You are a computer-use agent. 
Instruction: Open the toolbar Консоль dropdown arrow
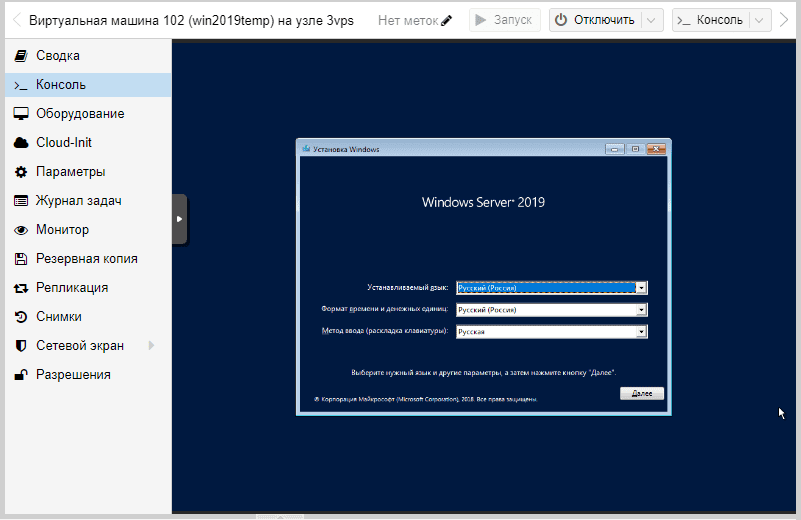(x=760, y=20)
